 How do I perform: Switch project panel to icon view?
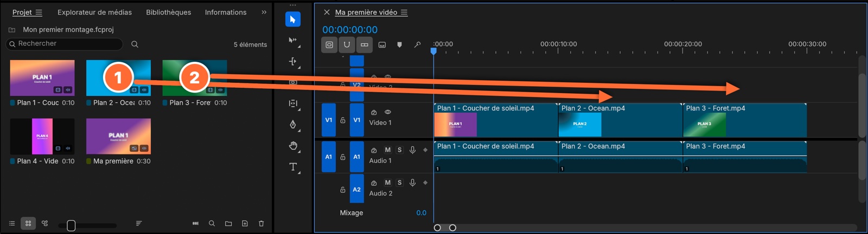click(28, 223)
